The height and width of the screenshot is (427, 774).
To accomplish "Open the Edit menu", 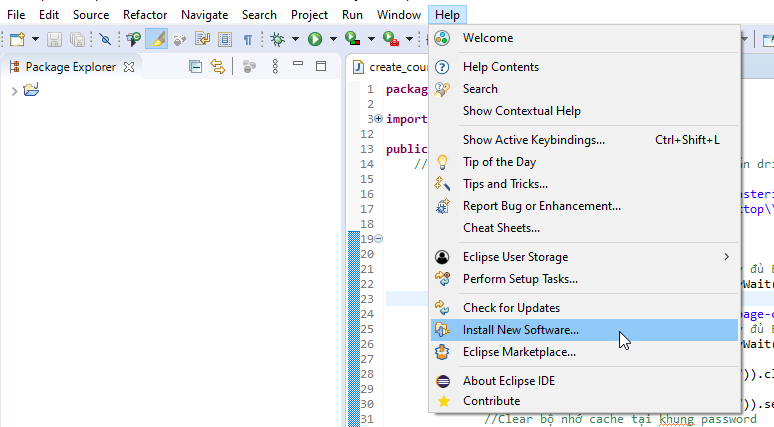I will (49, 15).
